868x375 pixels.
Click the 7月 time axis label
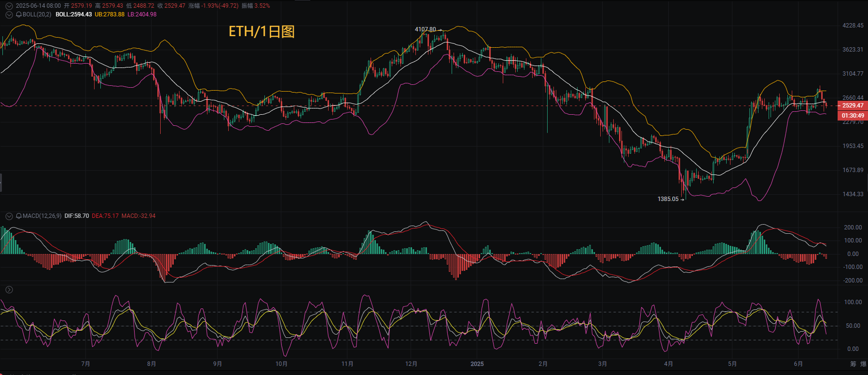[86, 364]
